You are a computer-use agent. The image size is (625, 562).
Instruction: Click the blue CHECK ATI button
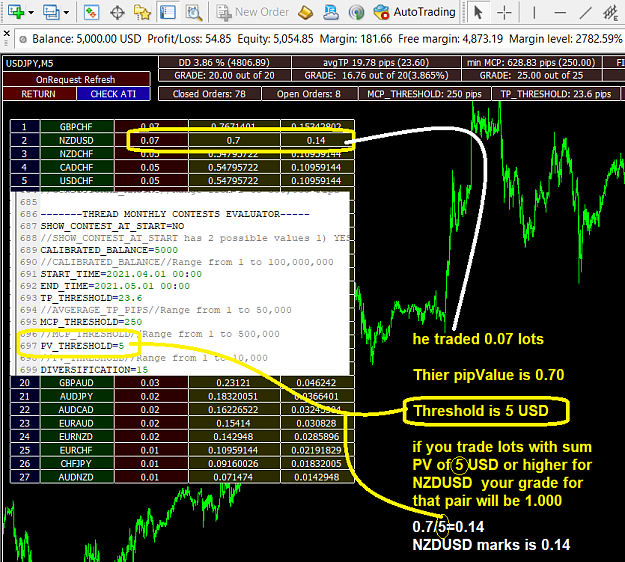[x=113, y=94]
